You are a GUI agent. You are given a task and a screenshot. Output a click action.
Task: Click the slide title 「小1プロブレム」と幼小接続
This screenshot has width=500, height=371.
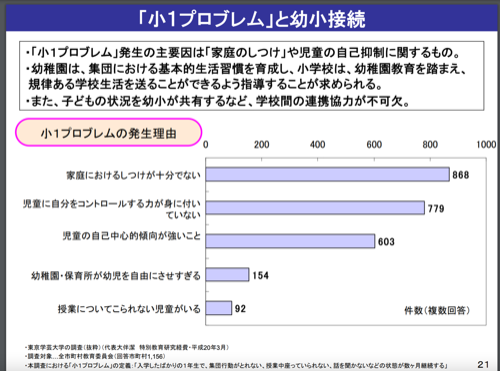252,19
